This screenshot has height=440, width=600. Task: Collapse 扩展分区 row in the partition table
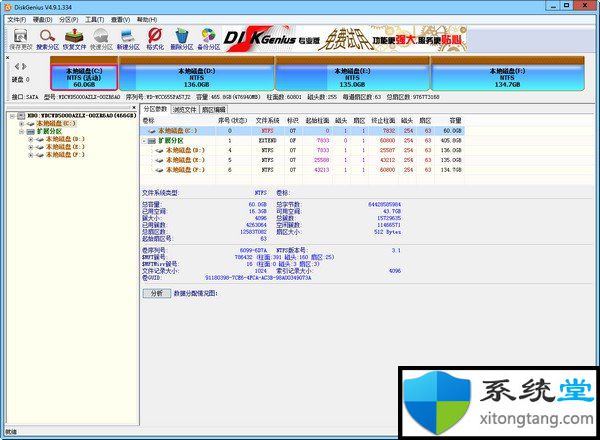(144, 141)
